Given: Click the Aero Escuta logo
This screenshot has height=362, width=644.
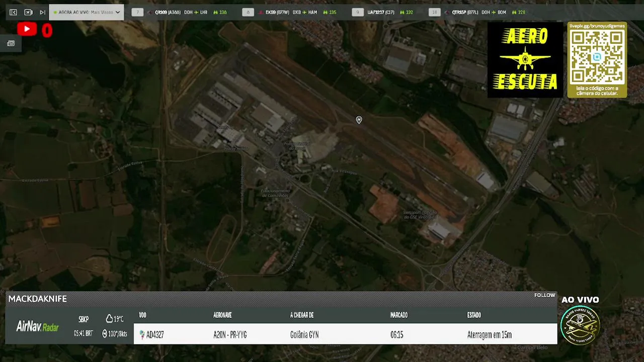Looking at the screenshot, I should point(525,59).
